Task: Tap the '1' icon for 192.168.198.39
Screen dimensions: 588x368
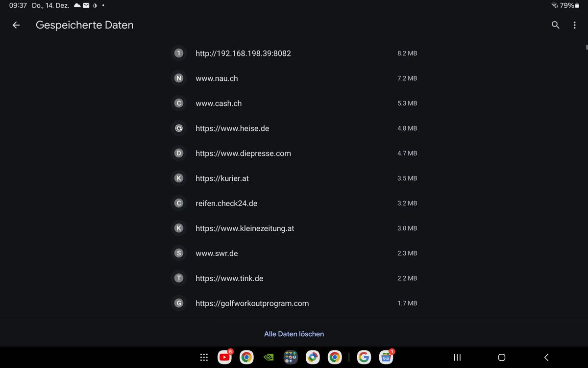Action: pos(179,53)
